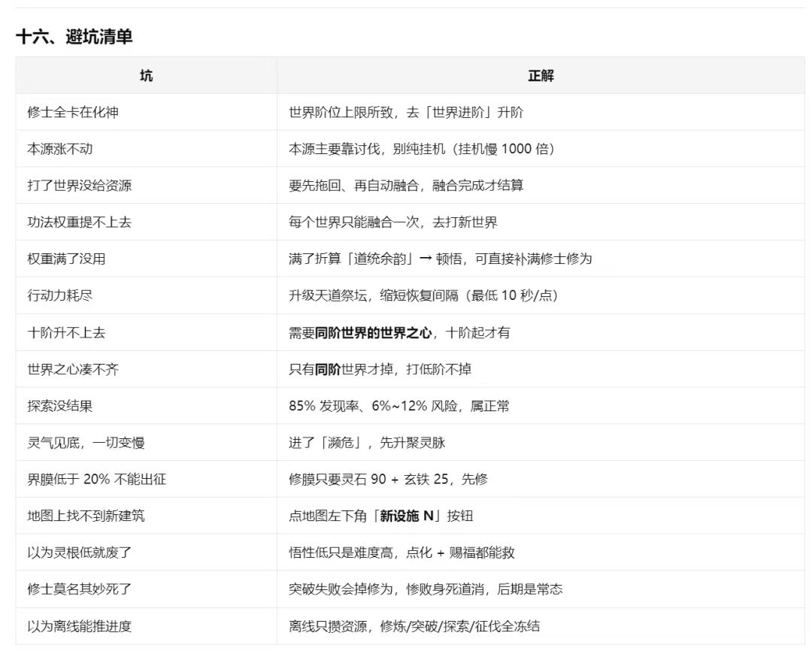
Task: Select the cell "功法权重提不上去"
Action: point(80,222)
